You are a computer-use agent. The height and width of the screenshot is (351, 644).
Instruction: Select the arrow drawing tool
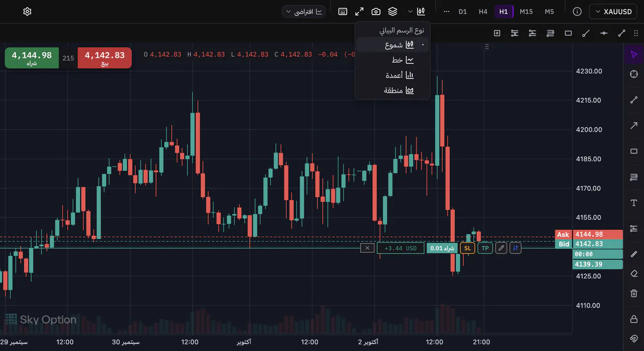point(634,126)
